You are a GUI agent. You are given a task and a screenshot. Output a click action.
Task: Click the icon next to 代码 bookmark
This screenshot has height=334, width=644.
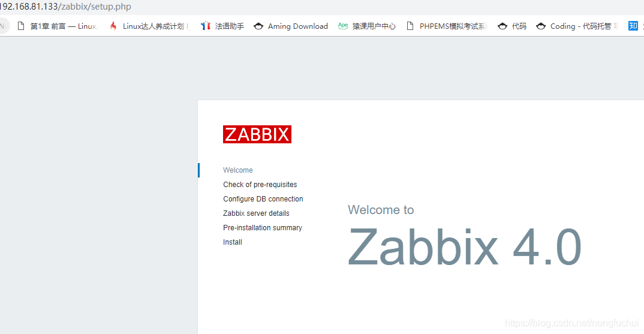(502, 26)
